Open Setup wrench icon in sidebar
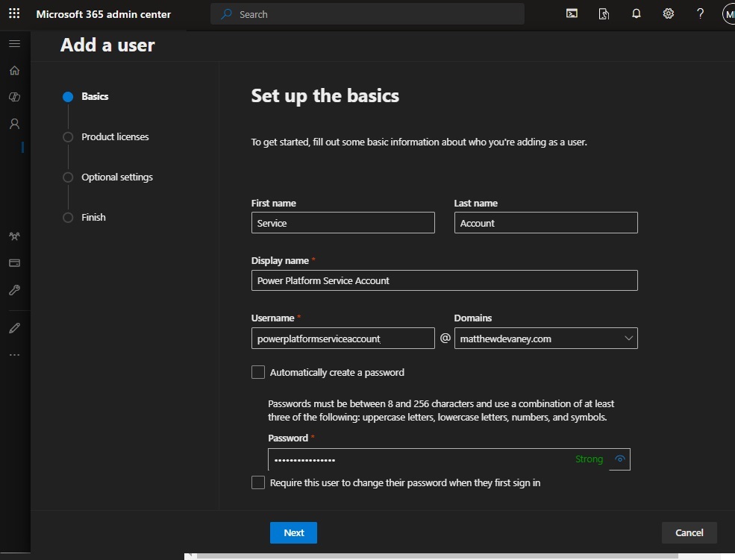 click(x=14, y=290)
